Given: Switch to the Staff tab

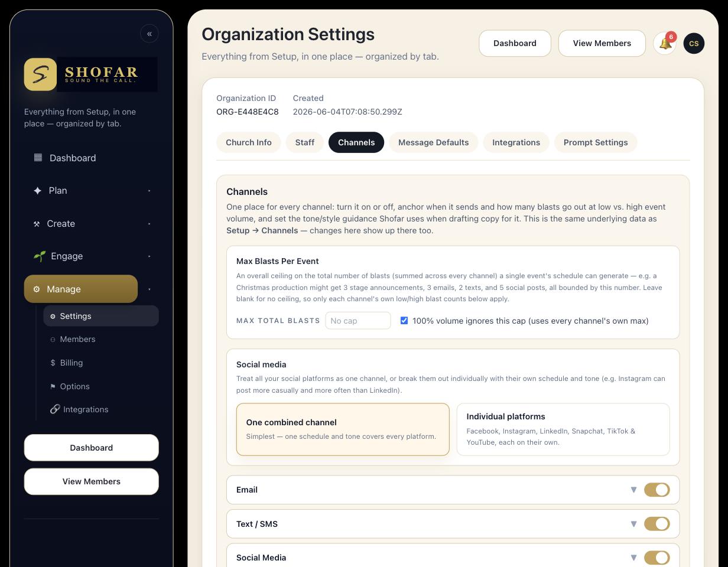Looking at the screenshot, I should pyautogui.click(x=305, y=142).
